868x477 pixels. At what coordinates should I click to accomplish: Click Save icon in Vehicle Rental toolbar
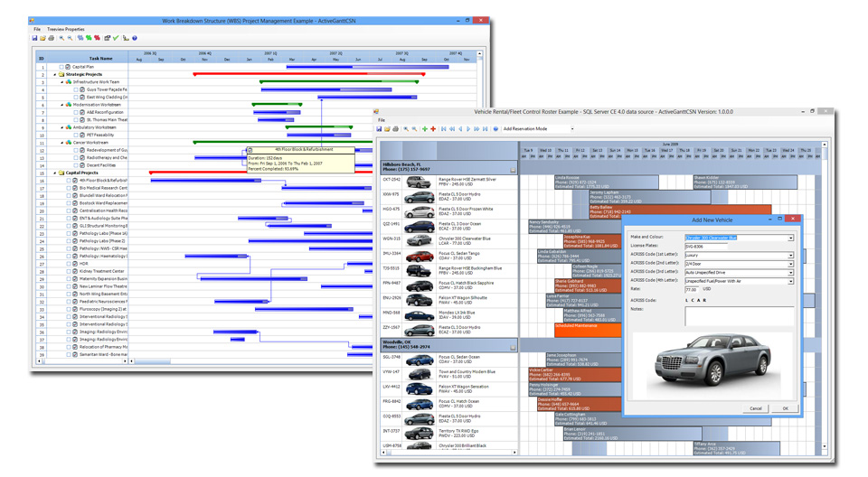[x=379, y=129]
